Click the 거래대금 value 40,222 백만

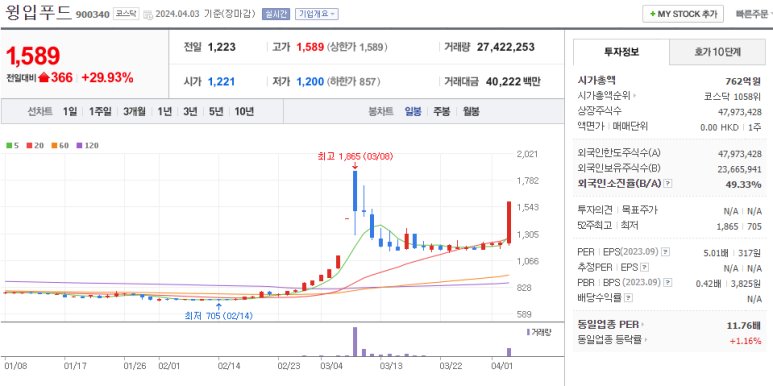pos(513,81)
